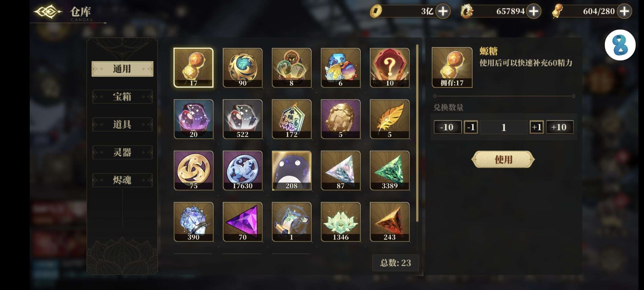The width and height of the screenshot is (644, 290).
Task: Switch to the 灵器 tab
Action: (x=122, y=152)
